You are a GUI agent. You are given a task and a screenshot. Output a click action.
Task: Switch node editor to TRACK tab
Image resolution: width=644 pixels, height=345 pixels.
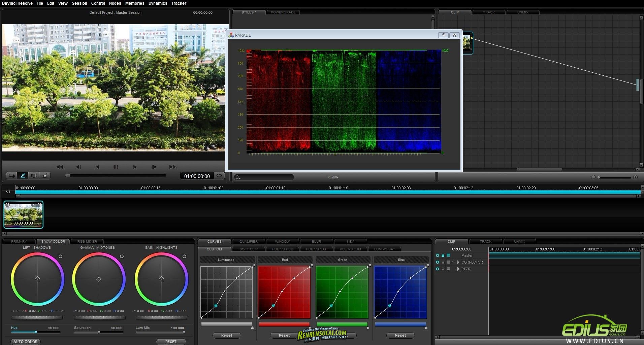[489, 12]
